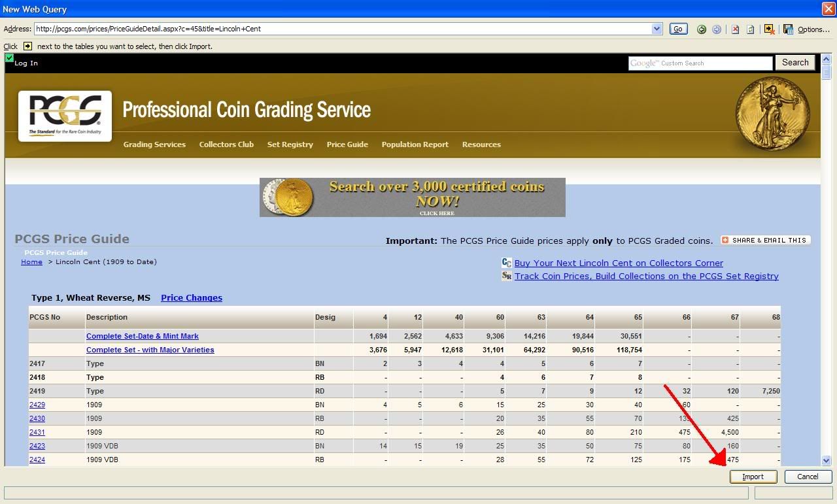Click the CC Collectors Corner icon
This screenshot has height=504, width=837.
[x=506, y=263]
